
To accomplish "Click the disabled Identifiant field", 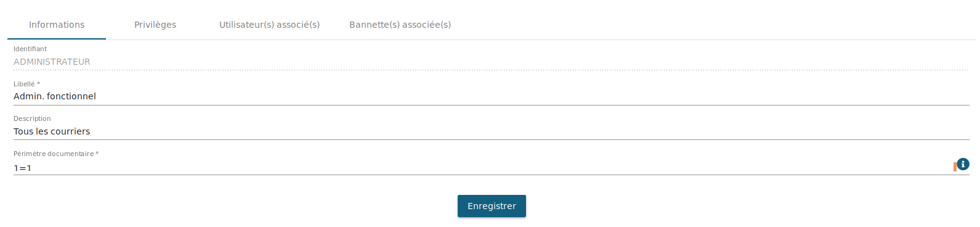I will pyautogui.click(x=491, y=62).
